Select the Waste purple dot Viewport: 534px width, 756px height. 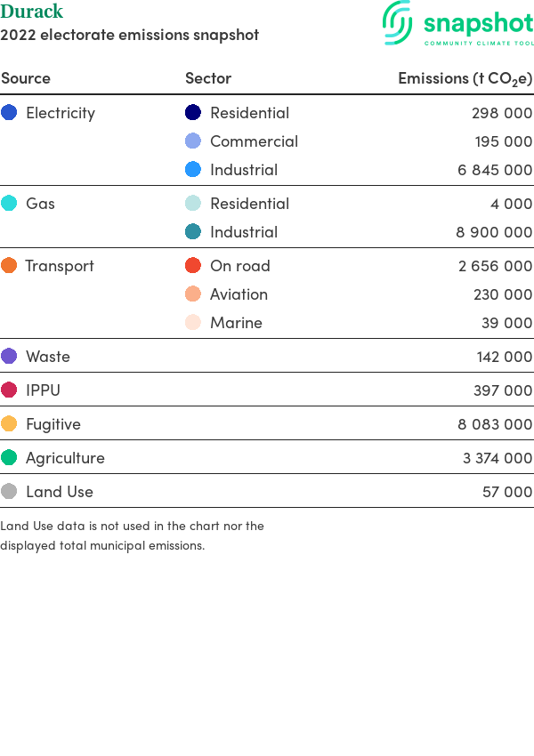pos(9,357)
